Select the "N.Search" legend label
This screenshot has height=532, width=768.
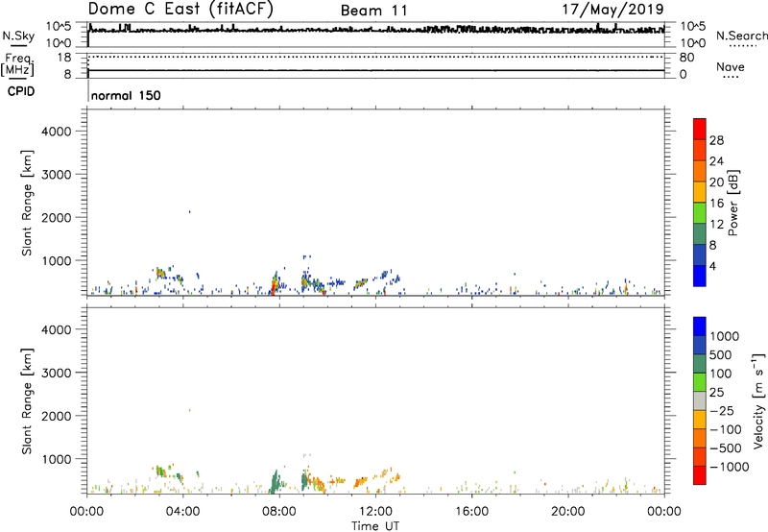[x=741, y=36]
